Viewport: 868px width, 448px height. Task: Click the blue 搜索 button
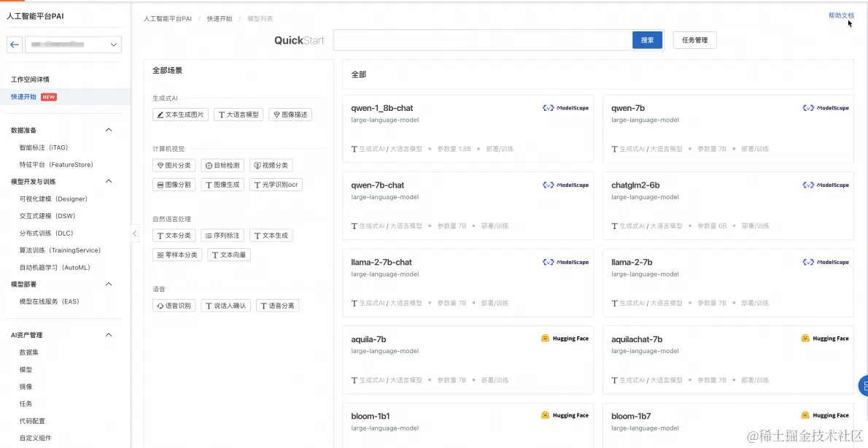tap(647, 40)
